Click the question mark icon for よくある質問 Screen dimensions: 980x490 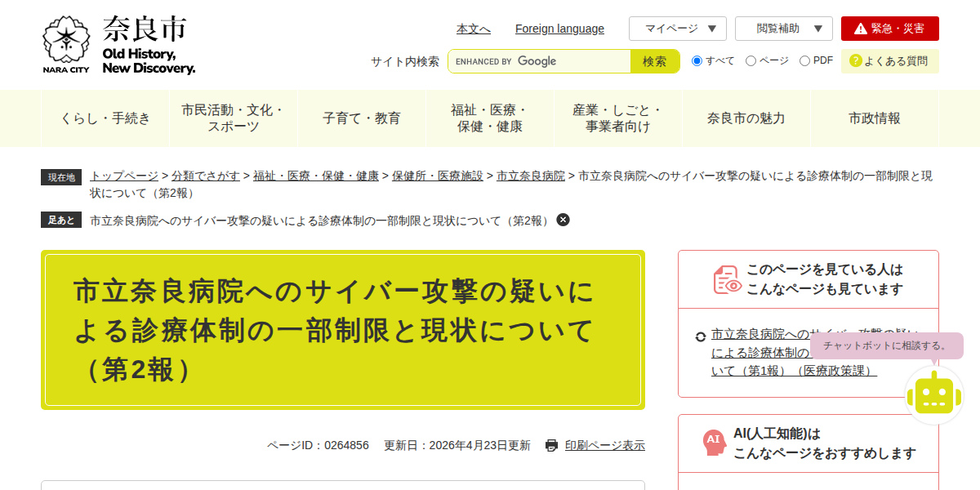(855, 60)
